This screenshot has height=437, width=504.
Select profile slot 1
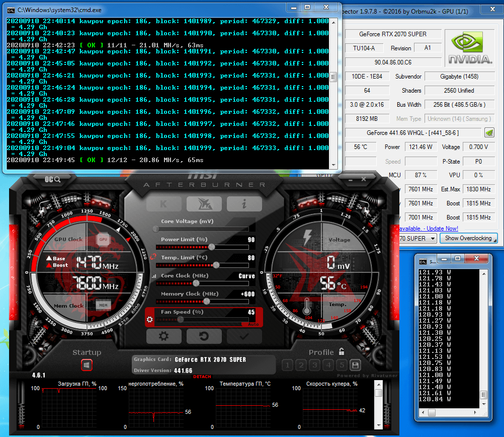coord(287,365)
